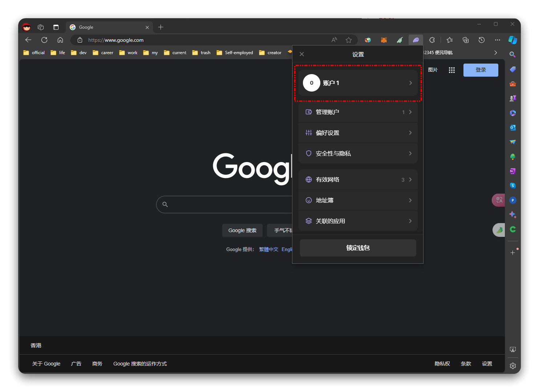Open Skype in the sidebar
The image size is (539, 392).
[512, 186]
